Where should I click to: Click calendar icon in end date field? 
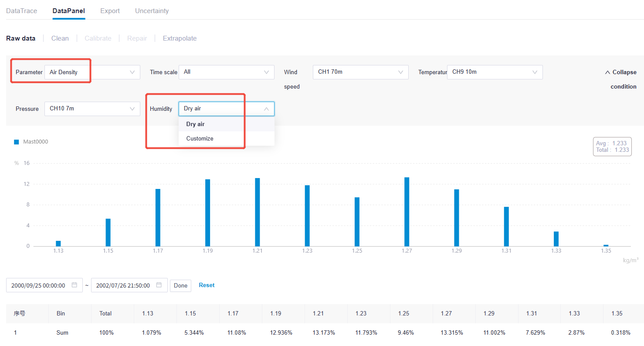tap(159, 285)
